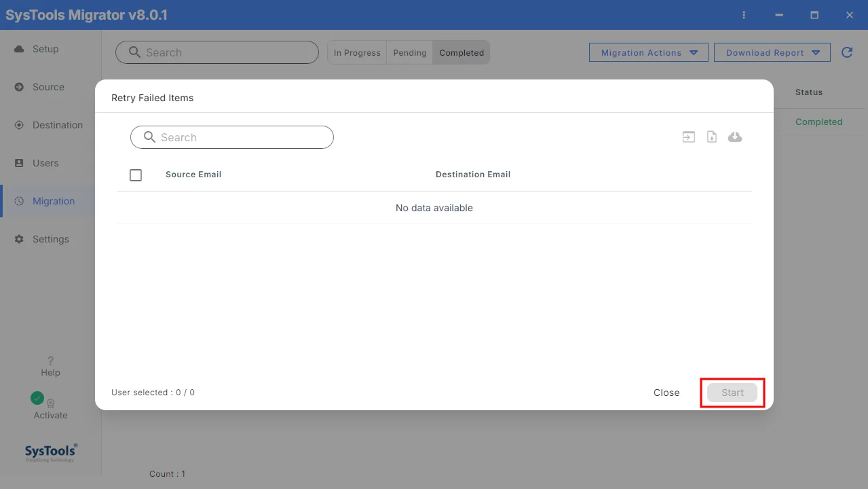Click the 'No data available' message

pos(434,208)
